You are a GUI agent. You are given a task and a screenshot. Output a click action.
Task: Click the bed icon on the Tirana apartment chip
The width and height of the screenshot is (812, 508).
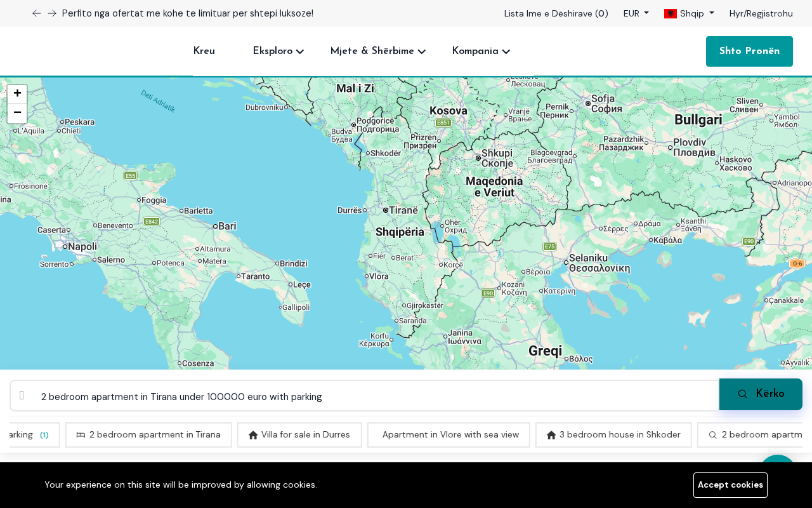tap(80, 435)
